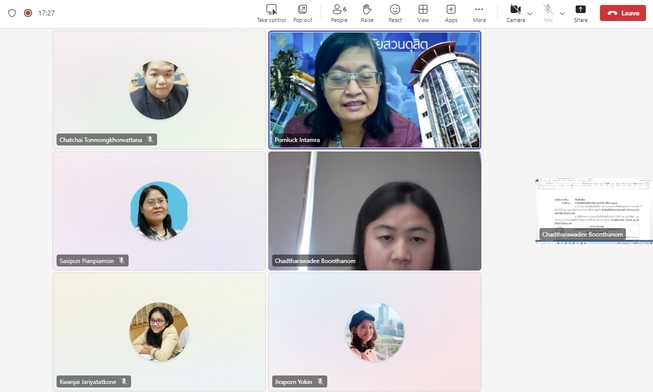Image resolution: width=653 pixels, height=392 pixels.
Task: Toggle the Mic mute button
Action: pyautogui.click(x=548, y=13)
